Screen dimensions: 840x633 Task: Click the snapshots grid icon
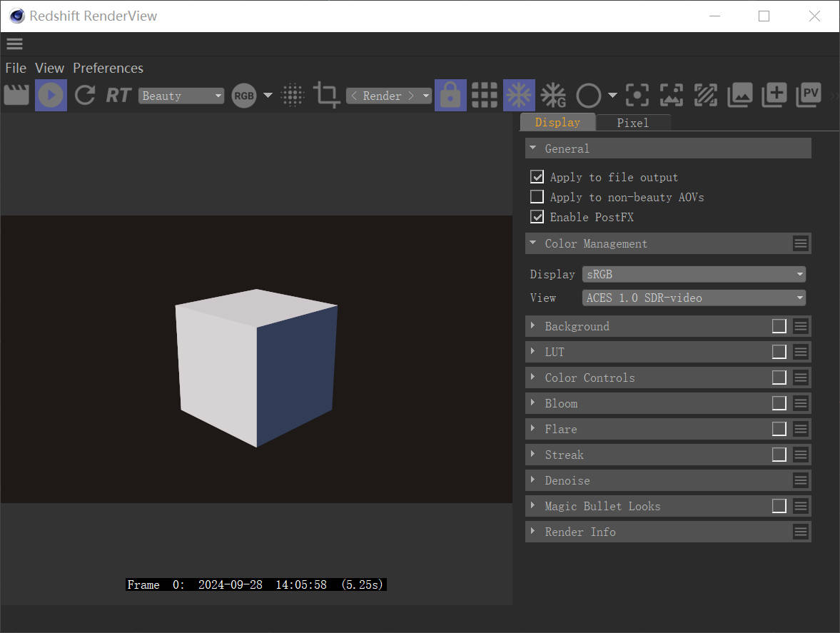point(485,95)
